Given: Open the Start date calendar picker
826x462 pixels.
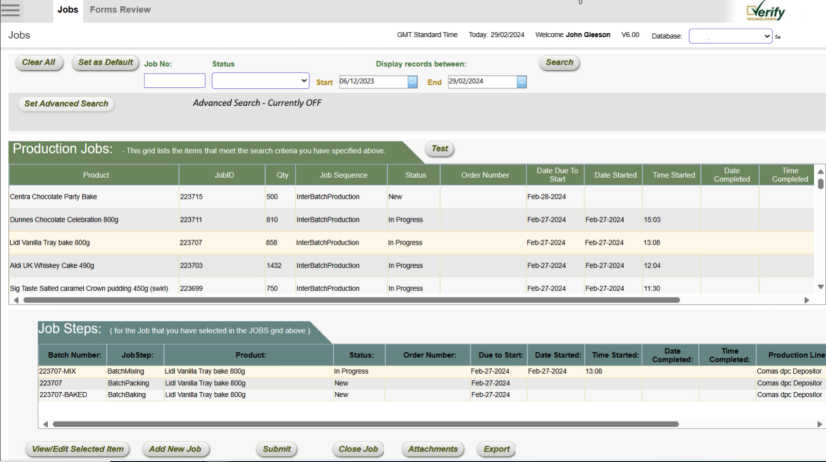Looking at the screenshot, I should (413, 82).
